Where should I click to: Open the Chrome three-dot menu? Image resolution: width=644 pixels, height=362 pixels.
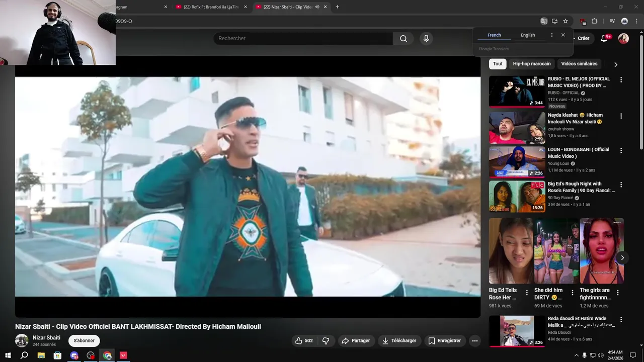(636, 21)
